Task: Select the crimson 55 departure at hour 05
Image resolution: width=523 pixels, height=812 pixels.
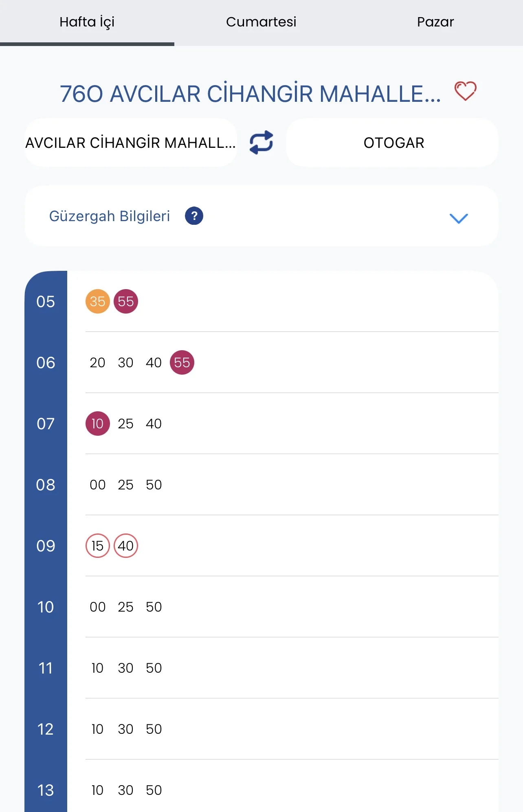Action: coord(126,301)
